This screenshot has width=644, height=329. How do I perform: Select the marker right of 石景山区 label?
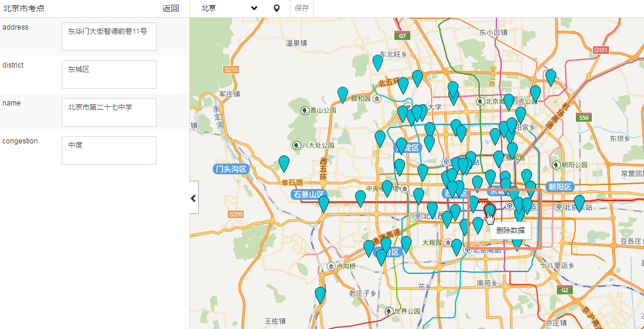tap(324, 204)
